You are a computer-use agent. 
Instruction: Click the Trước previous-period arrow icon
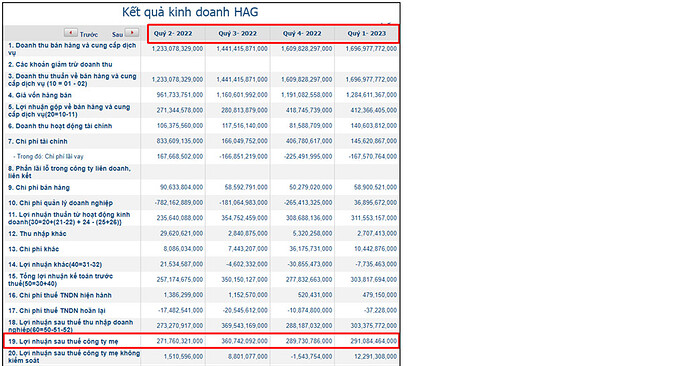pyautogui.click(x=70, y=33)
